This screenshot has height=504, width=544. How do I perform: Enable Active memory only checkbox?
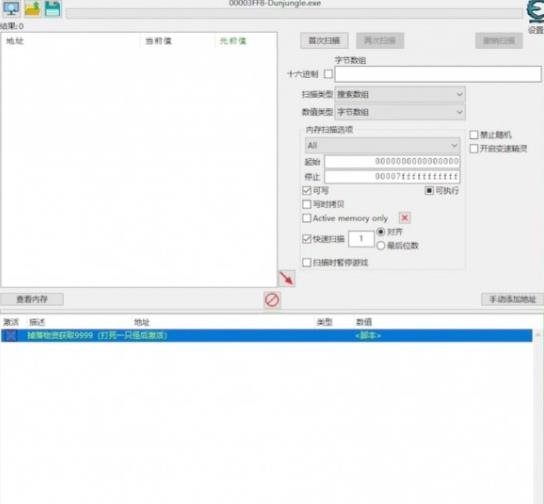307,218
